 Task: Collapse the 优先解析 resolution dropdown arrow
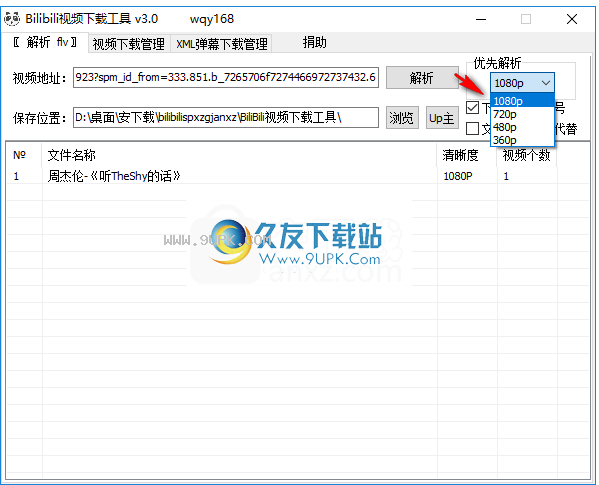546,82
